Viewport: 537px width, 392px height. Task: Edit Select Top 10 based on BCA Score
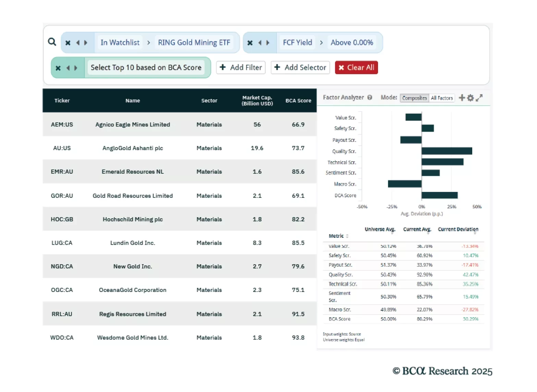(146, 68)
